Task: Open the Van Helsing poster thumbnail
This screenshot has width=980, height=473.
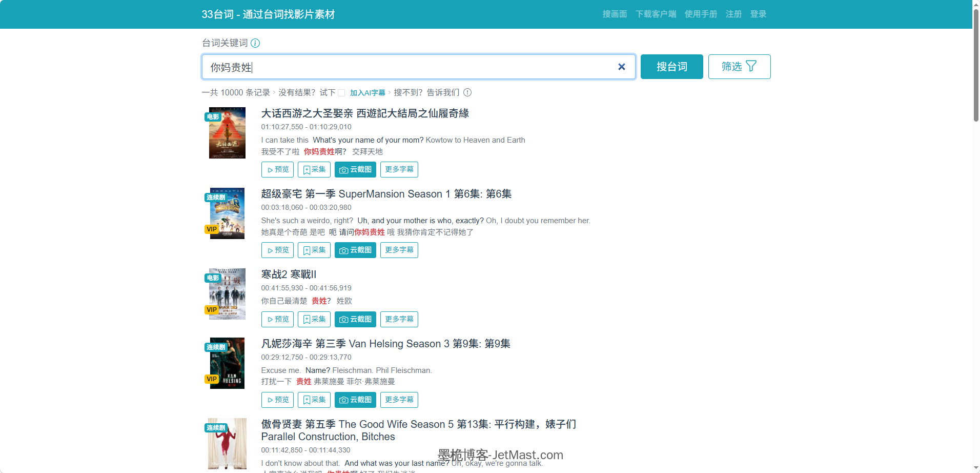Action: coord(227,363)
